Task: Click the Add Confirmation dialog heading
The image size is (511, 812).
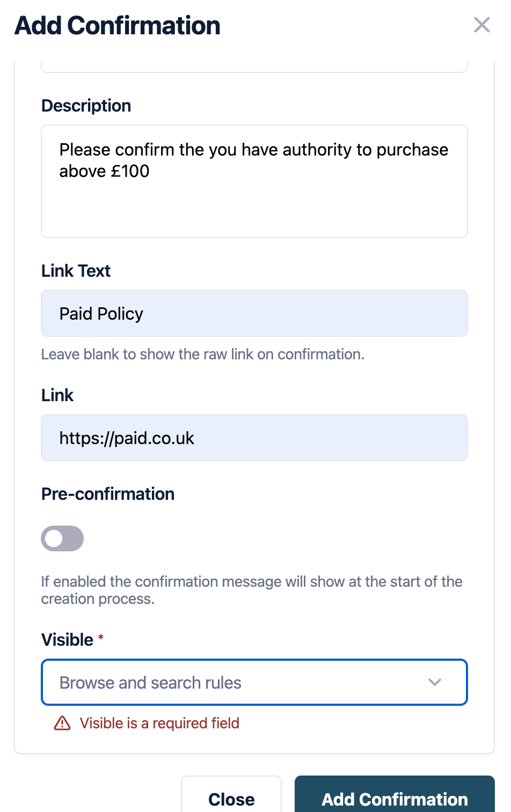Action: pos(118,26)
